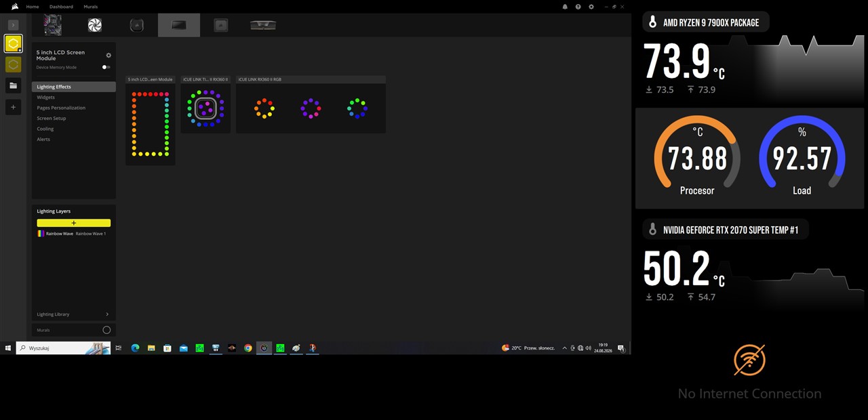This screenshot has height=420, width=868.
Task: Select the purple RX360 fan LED ring
Action: click(x=311, y=108)
